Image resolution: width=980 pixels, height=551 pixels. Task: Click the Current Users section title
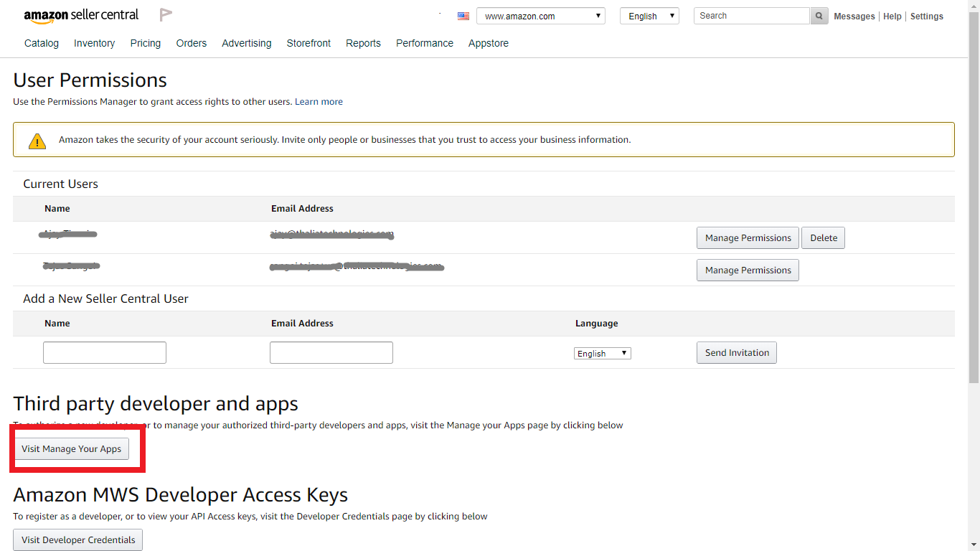click(60, 184)
